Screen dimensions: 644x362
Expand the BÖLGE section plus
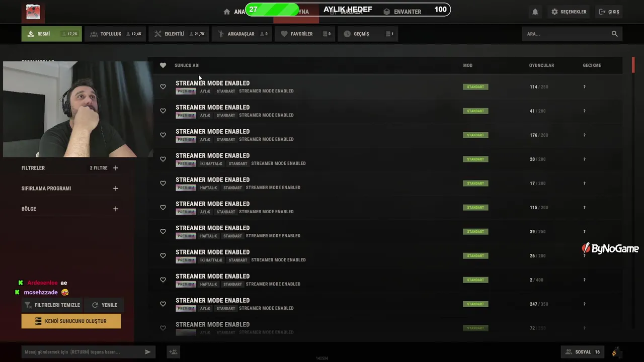tap(116, 209)
